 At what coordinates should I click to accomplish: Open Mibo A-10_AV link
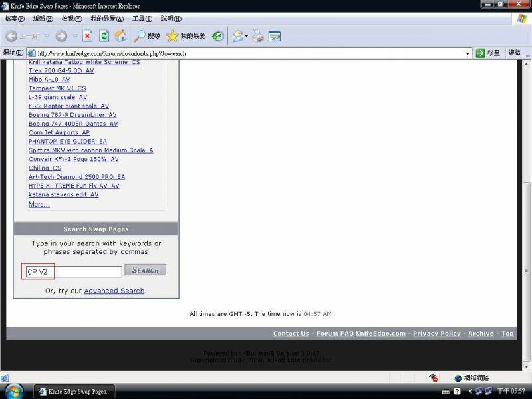click(49, 79)
